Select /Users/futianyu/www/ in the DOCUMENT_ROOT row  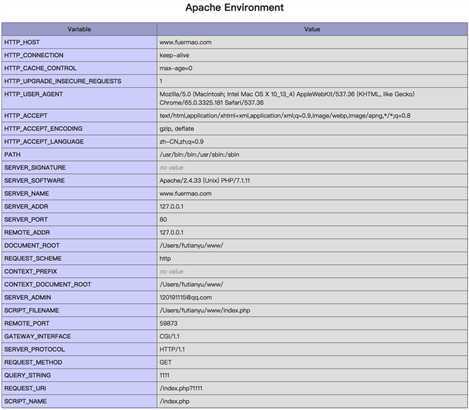click(191, 246)
